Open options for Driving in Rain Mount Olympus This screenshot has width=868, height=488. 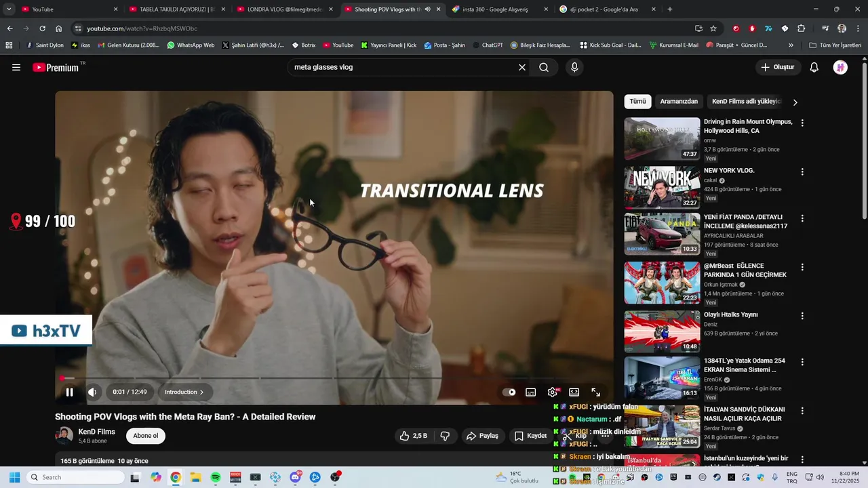click(x=802, y=123)
